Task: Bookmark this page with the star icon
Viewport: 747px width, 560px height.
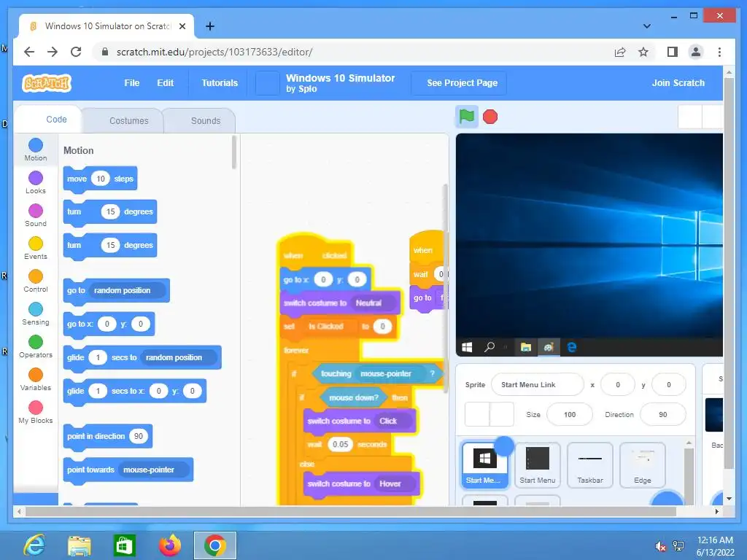Action: click(643, 52)
